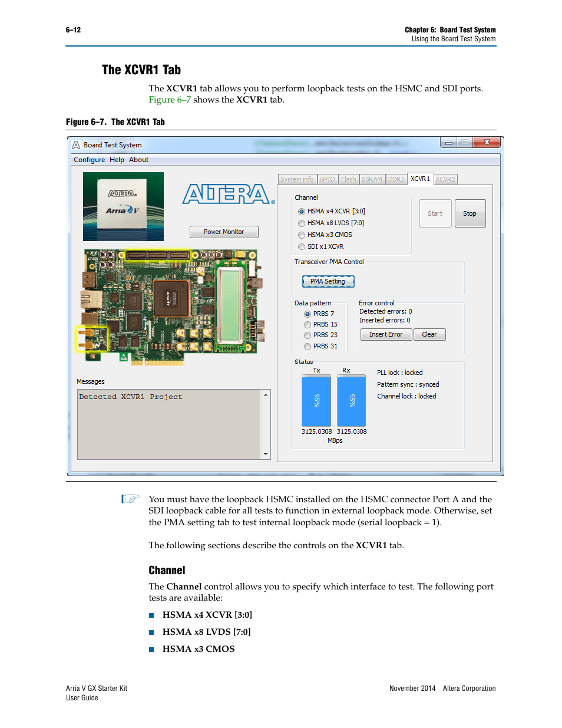Open the About menu
The width and height of the screenshot is (562, 728).
pyautogui.click(x=138, y=160)
